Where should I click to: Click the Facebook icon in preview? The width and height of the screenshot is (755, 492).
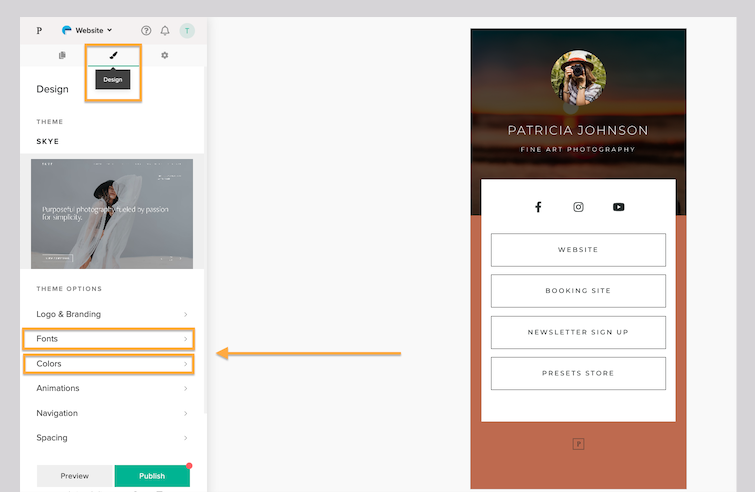click(538, 207)
